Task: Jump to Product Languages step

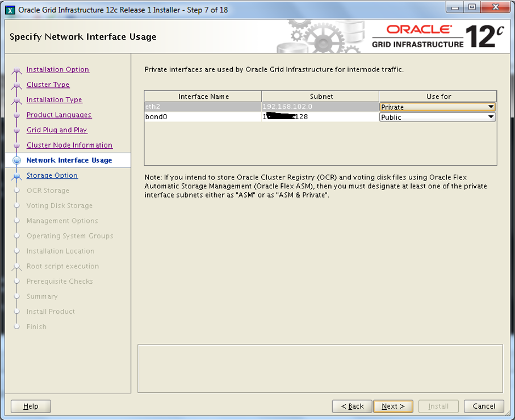Action: pos(59,115)
